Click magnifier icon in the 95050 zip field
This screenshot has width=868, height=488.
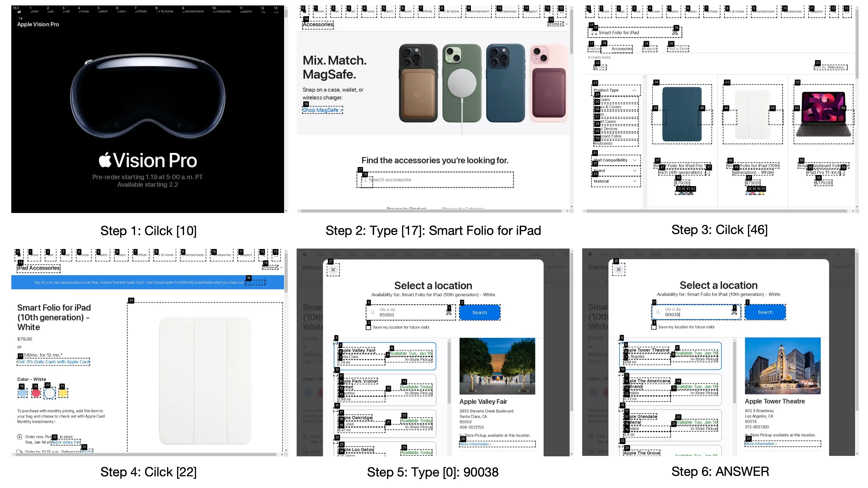coord(373,313)
